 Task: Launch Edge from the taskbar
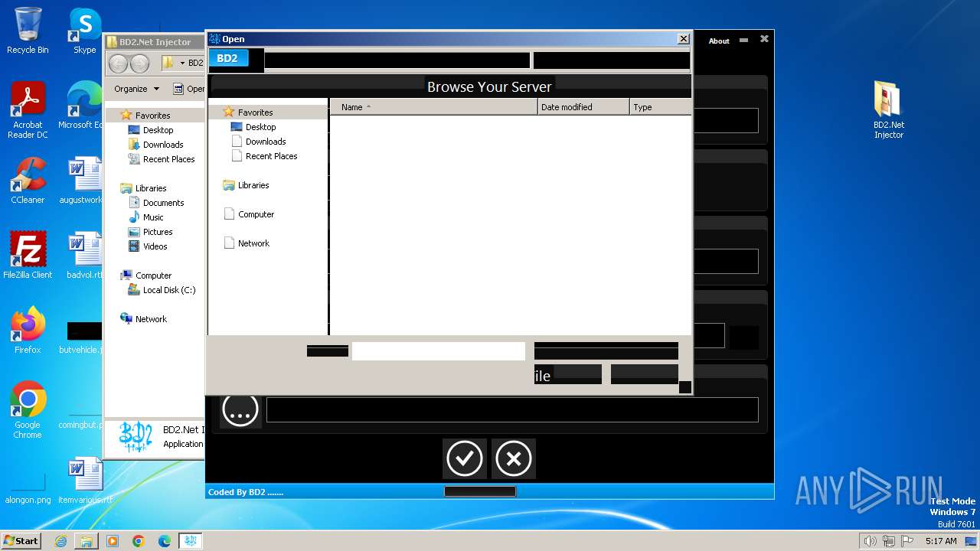click(165, 541)
